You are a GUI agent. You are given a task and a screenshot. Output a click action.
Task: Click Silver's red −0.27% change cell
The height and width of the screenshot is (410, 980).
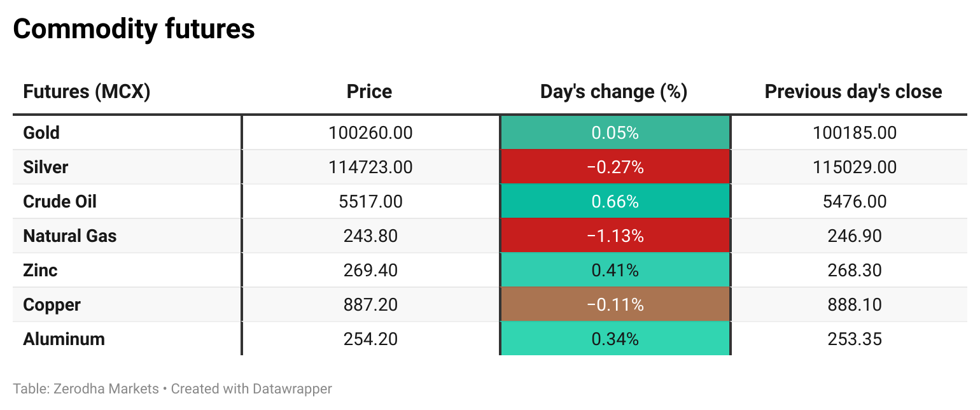[x=615, y=167]
